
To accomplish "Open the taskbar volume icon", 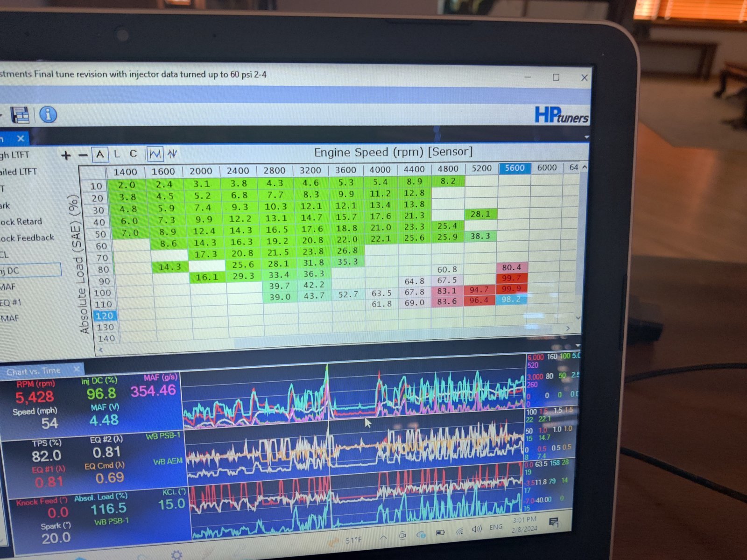I will (476, 529).
